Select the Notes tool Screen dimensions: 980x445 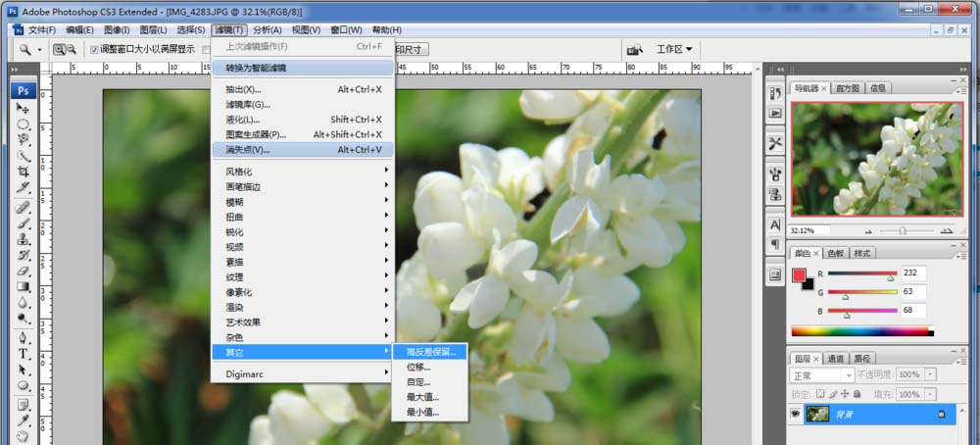pyautogui.click(x=24, y=405)
